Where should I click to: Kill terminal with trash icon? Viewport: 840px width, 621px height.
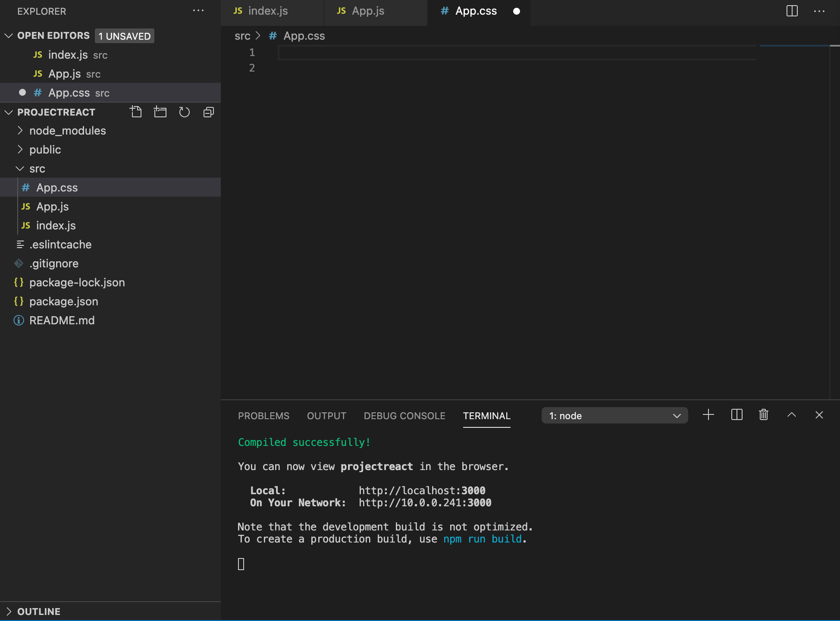pyautogui.click(x=764, y=415)
